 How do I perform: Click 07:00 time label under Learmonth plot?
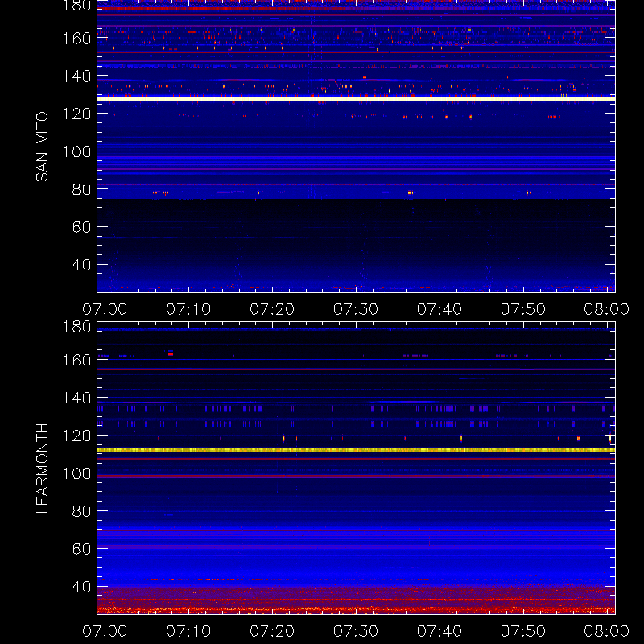[105, 631]
